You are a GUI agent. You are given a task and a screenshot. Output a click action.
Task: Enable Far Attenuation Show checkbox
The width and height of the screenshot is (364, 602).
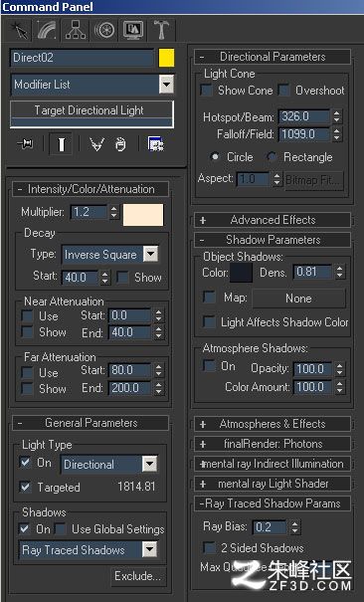[27, 388]
